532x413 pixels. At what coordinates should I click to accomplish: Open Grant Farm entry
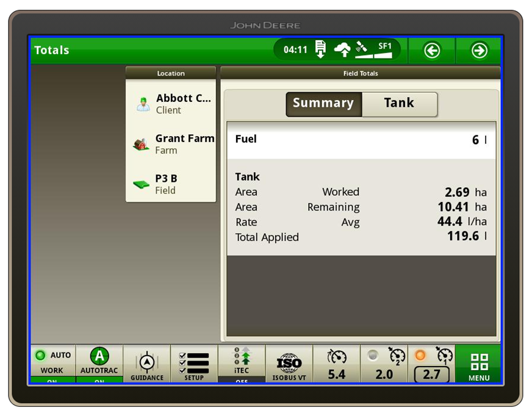(x=171, y=144)
